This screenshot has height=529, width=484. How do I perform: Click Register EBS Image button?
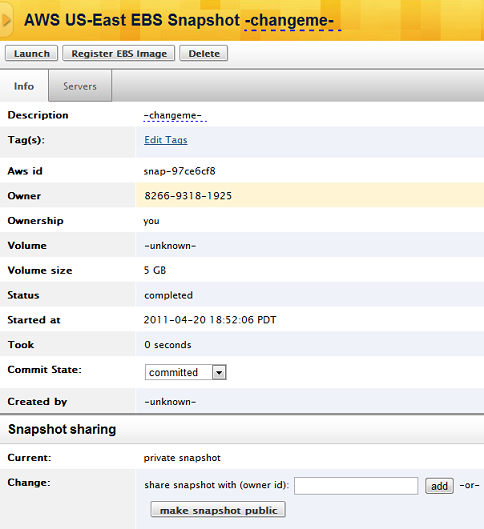tap(119, 53)
